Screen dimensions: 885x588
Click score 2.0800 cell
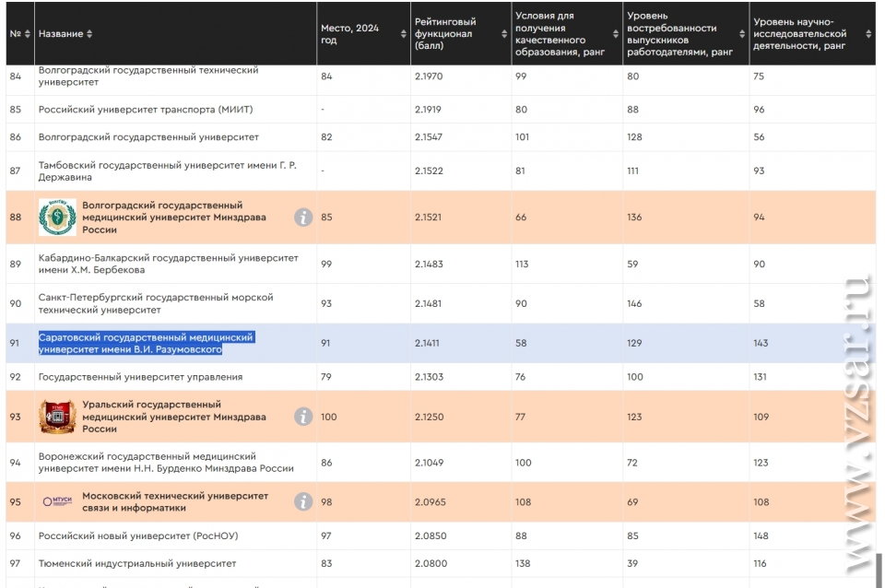click(x=431, y=563)
